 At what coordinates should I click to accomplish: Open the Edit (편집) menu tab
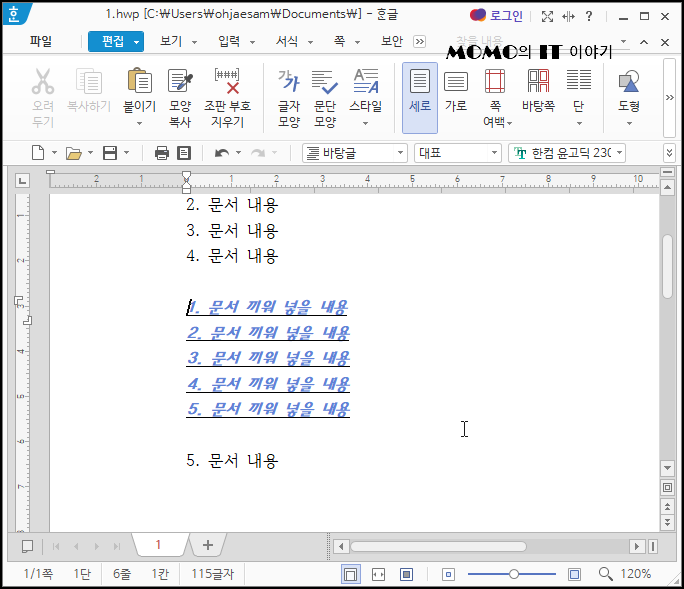(116, 41)
